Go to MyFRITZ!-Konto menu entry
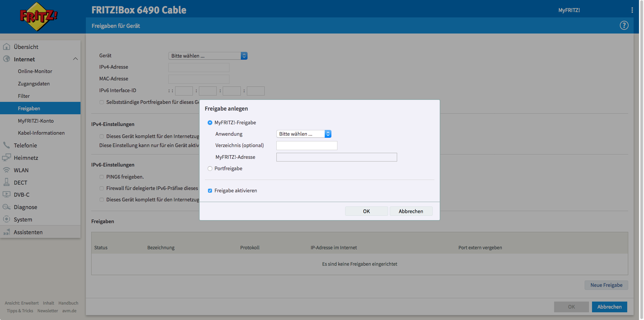This screenshot has width=644, height=320. [36, 121]
